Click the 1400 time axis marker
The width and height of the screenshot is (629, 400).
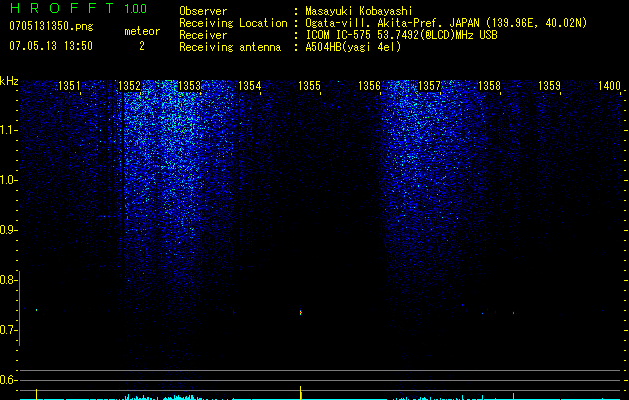click(x=609, y=86)
